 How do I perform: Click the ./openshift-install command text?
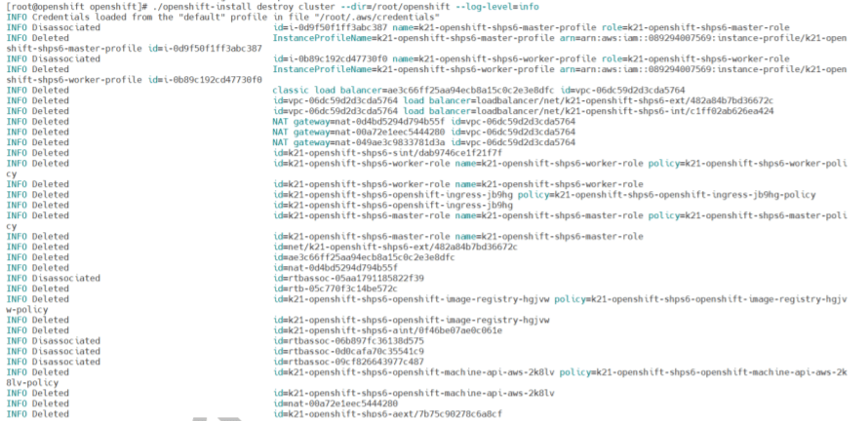click(191, 6)
